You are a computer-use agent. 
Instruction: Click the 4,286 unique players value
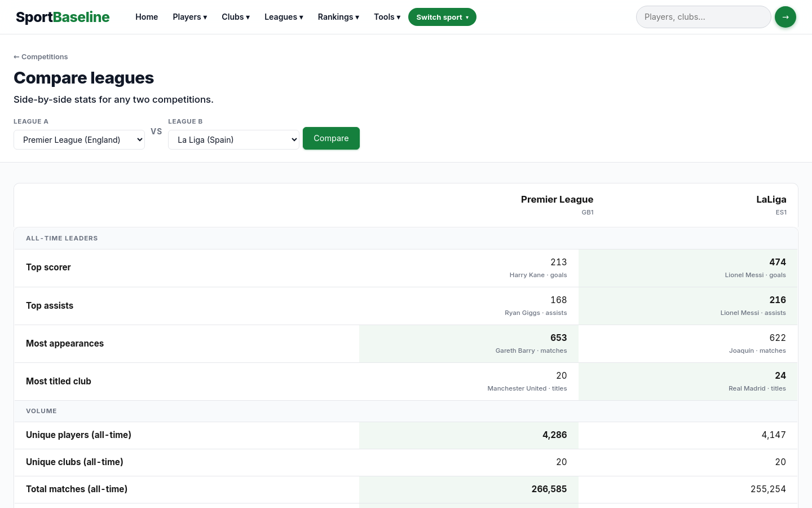pos(554,435)
